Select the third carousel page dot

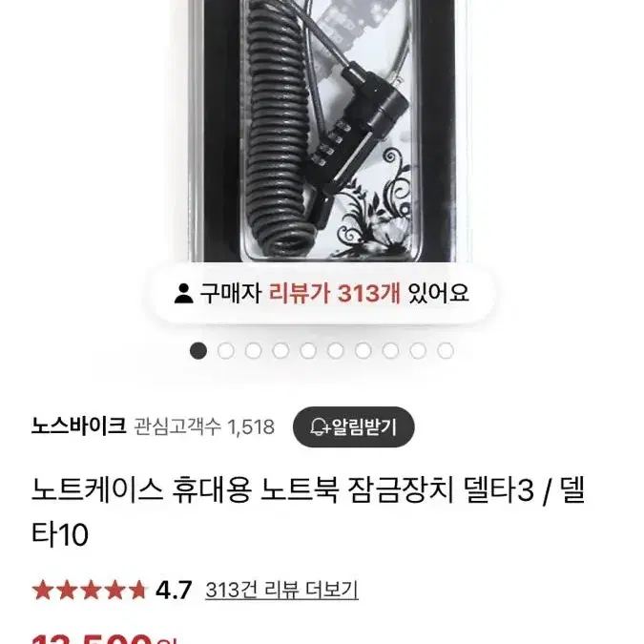pyautogui.click(x=254, y=351)
